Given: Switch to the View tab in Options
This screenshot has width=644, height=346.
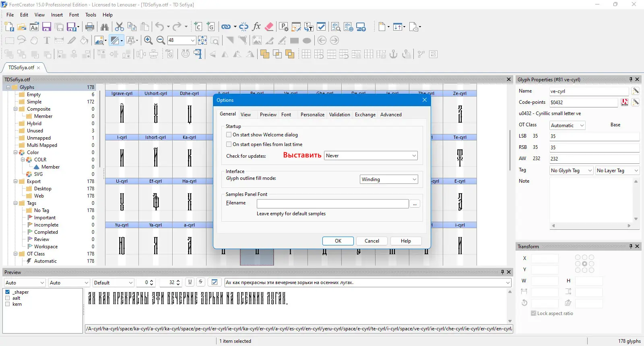Looking at the screenshot, I should pyautogui.click(x=246, y=115).
